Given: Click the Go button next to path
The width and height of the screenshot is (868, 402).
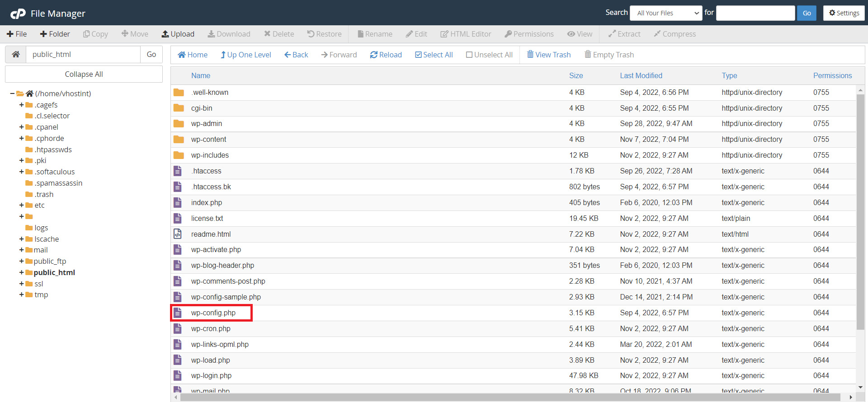Looking at the screenshot, I should click(151, 54).
